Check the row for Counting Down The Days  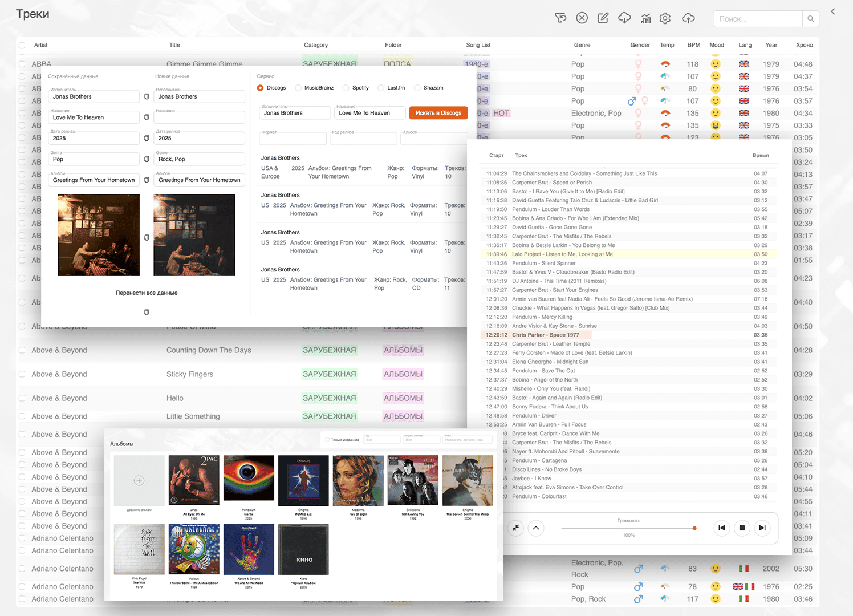(x=22, y=350)
